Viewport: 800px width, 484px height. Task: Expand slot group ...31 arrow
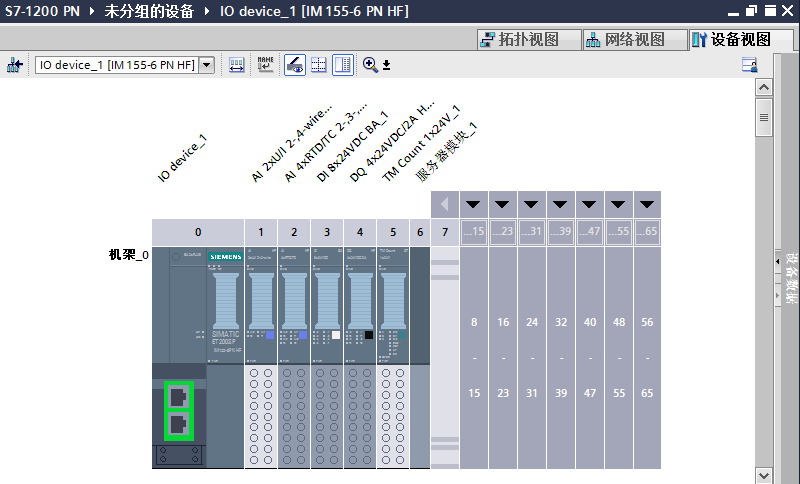(x=532, y=205)
